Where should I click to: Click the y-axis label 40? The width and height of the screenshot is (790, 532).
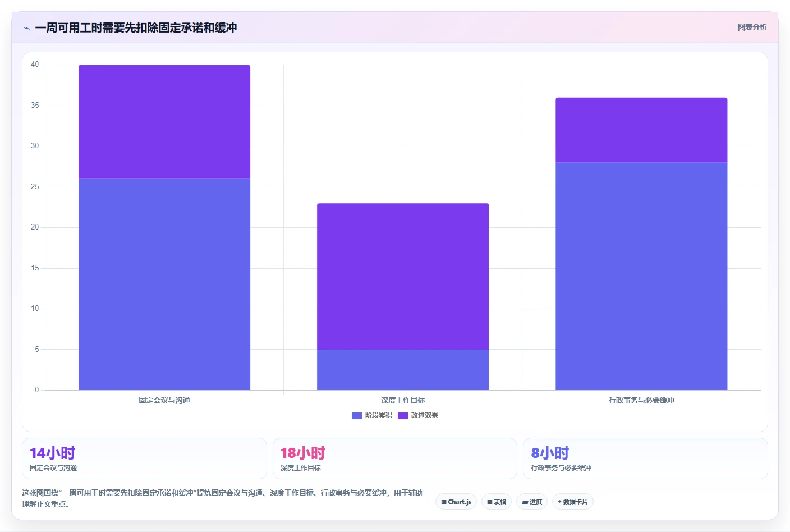pos(35,65)
